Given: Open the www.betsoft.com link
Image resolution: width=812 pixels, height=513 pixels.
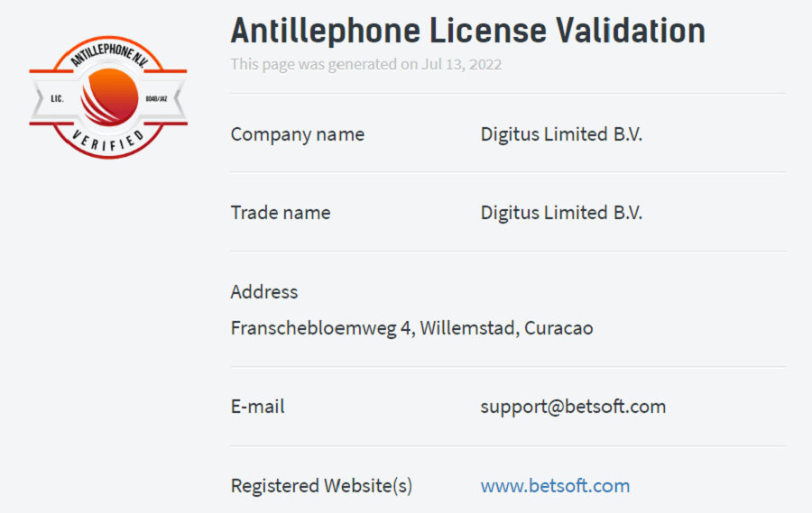Looking at the screenshot, I should point(555,486).
